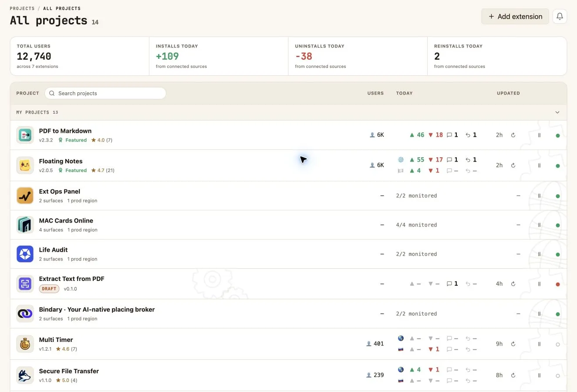Open the notifications bell
The height and width of the screenshot is (392, 577).
click(560, 17)
